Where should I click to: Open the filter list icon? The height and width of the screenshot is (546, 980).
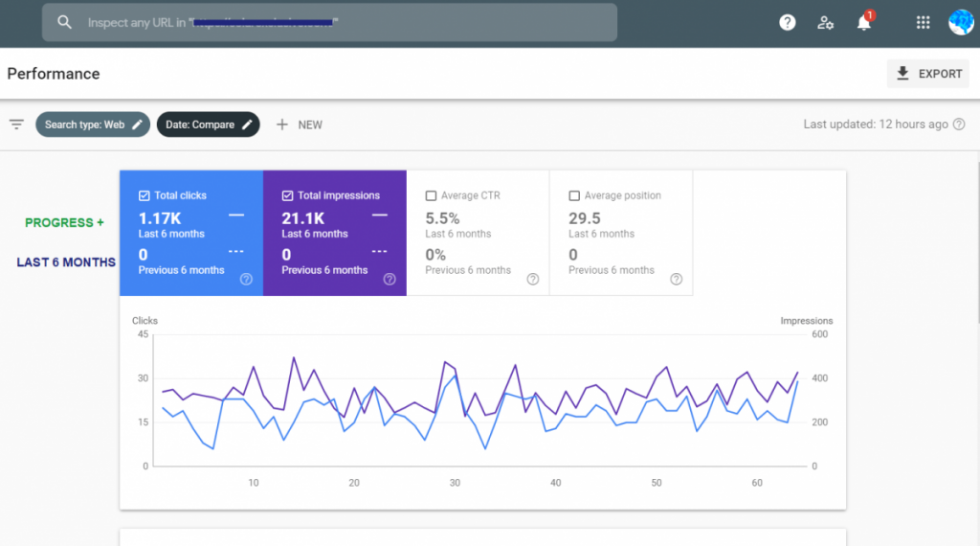pos(16,125)
